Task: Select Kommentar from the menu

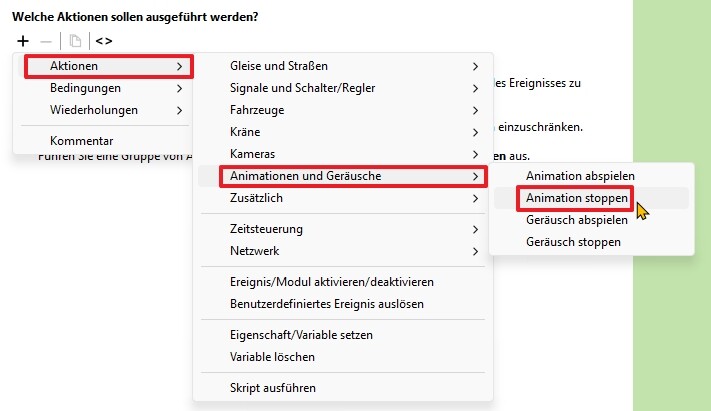Action: (x=82, y=141)
